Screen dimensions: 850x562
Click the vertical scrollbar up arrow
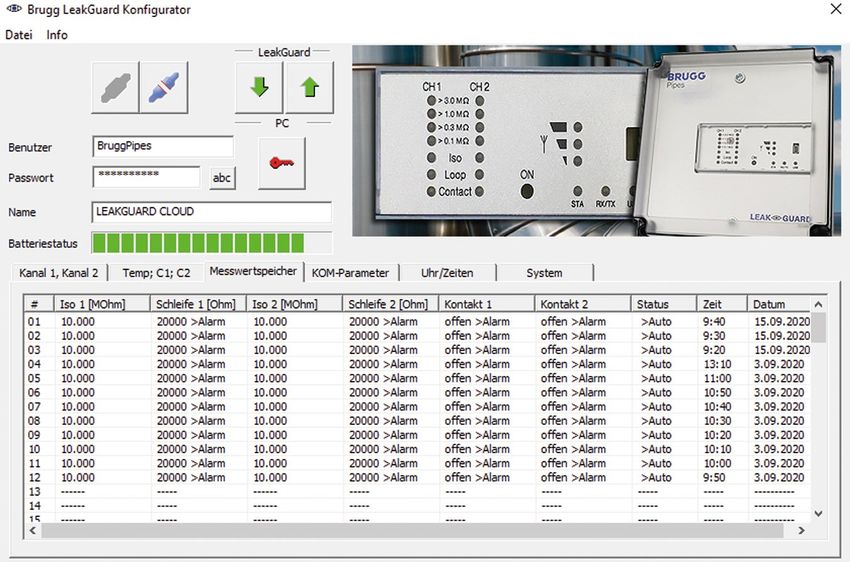(819, 305)
